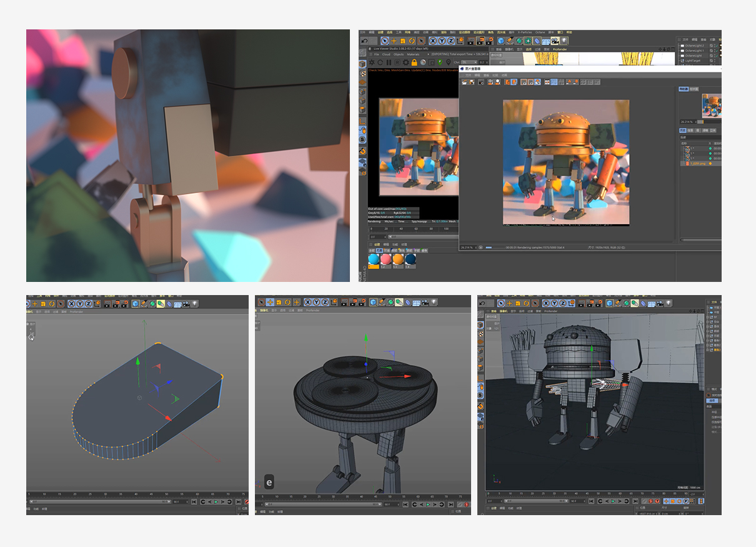The height and width of the screenshot is (547, 756).
Task: Open ProRender viewport menu in render screenshot
Action: pyautogui.click(x=560, y=49)
